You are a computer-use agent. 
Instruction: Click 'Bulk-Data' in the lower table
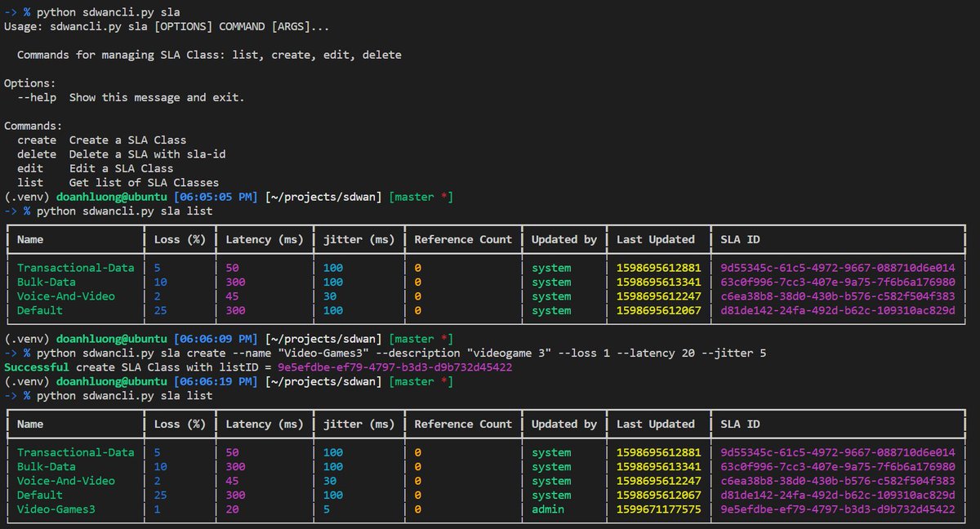[x=47, y=467]
